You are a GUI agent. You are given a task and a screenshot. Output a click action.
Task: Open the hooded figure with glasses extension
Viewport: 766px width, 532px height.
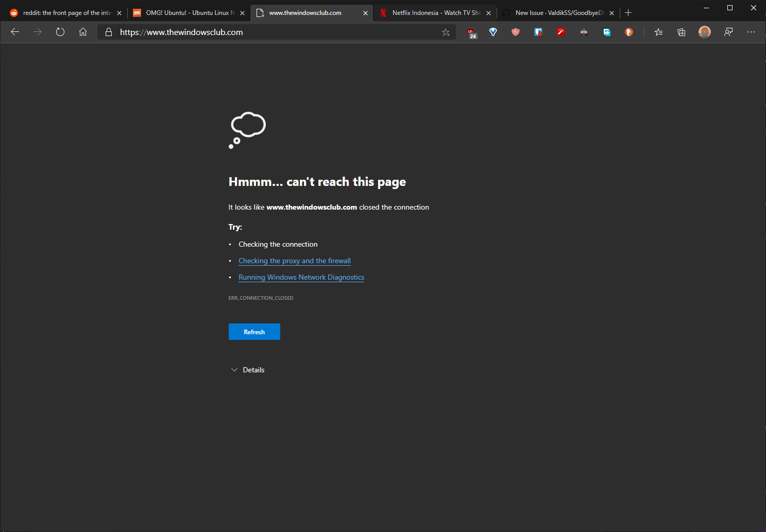[x=584, y=32]
